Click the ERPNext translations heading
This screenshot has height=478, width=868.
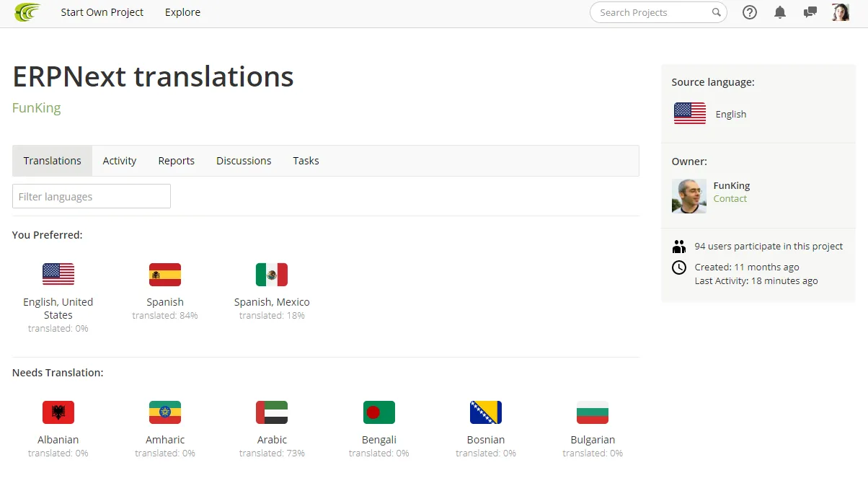click(x=153, y=76)
